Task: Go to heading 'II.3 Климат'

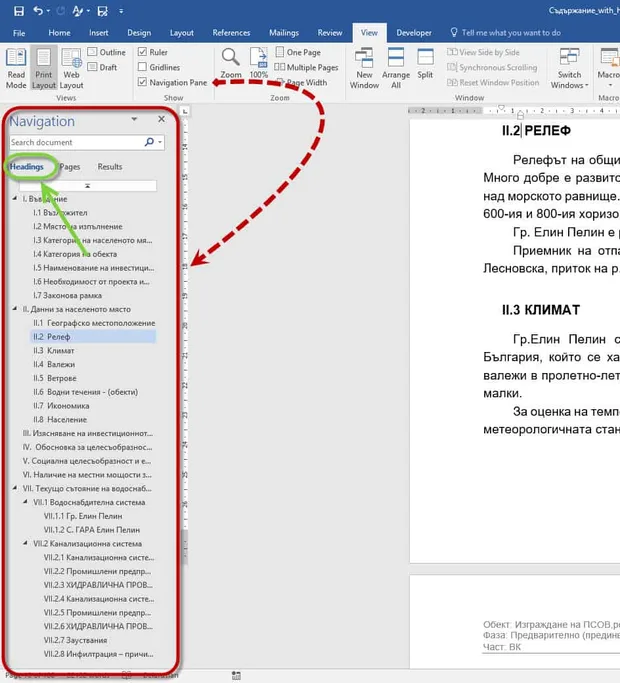Action: [x=54, y=351]
